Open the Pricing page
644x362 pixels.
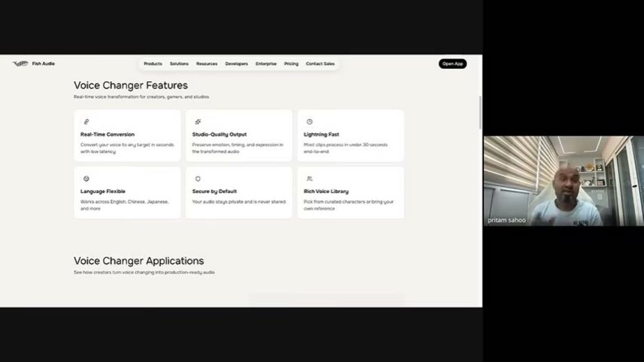coord(291,63)
